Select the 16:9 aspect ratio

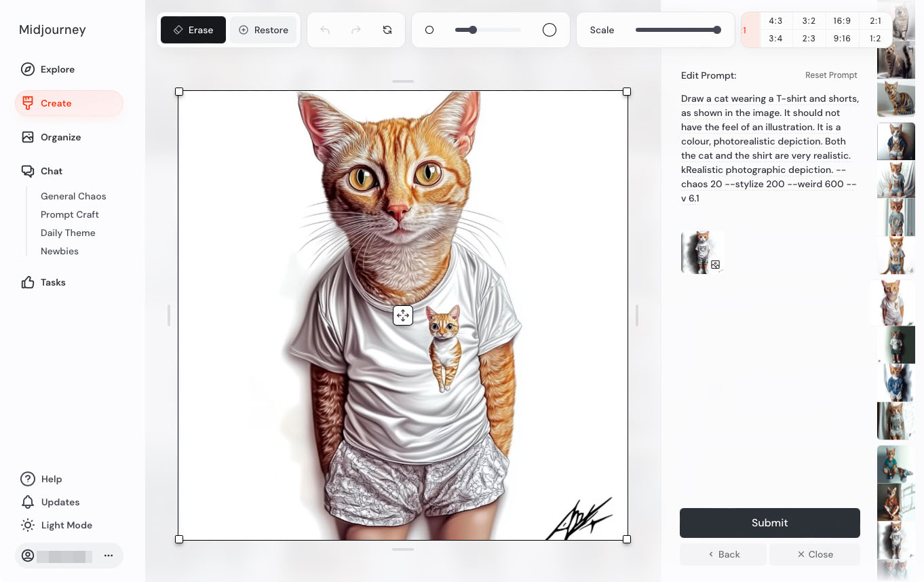point(843,21)
